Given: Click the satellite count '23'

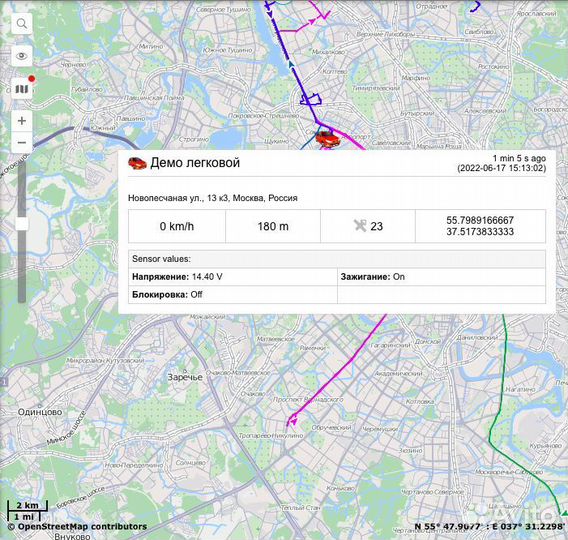Looking at the screenshot, I should [x=376, y=226].
